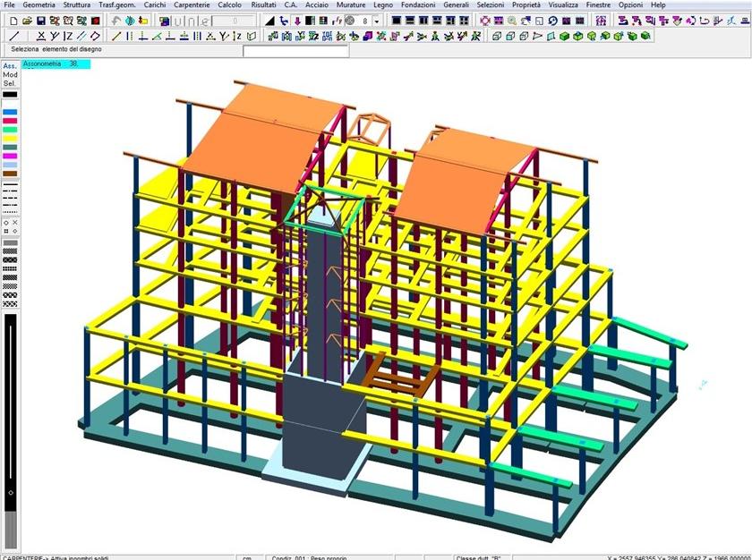Screen dimensions: 752x560
Task: Select the solid line style
Action: 10,182
